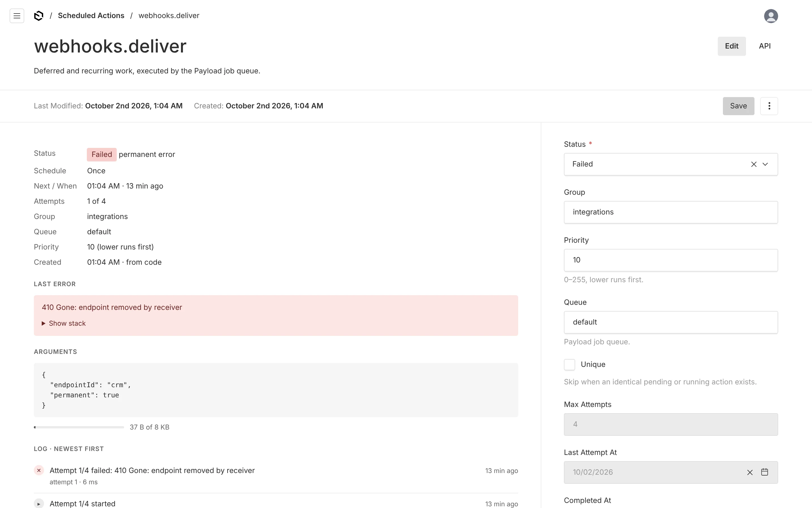Click the Save button
The image size is (812, 508).
(738, 106)
